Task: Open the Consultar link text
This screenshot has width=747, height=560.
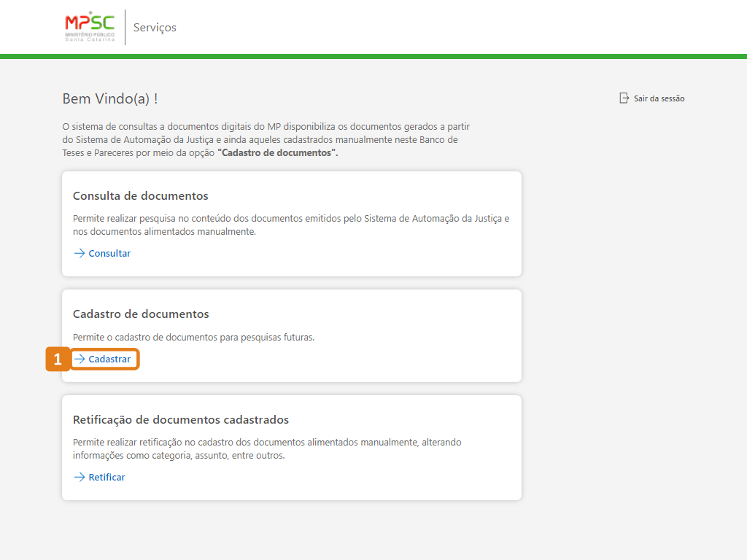Action: coord(109,254)
